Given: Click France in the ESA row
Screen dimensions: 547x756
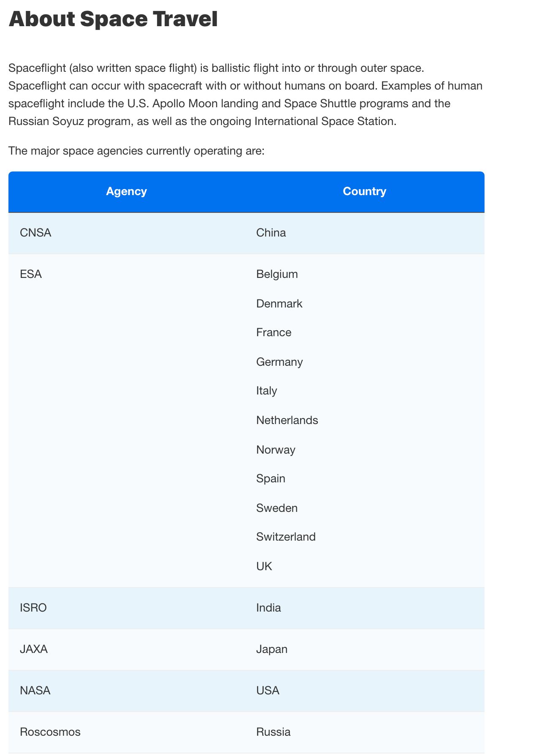Looking at the screenshot, I should [x=273, y=332].
